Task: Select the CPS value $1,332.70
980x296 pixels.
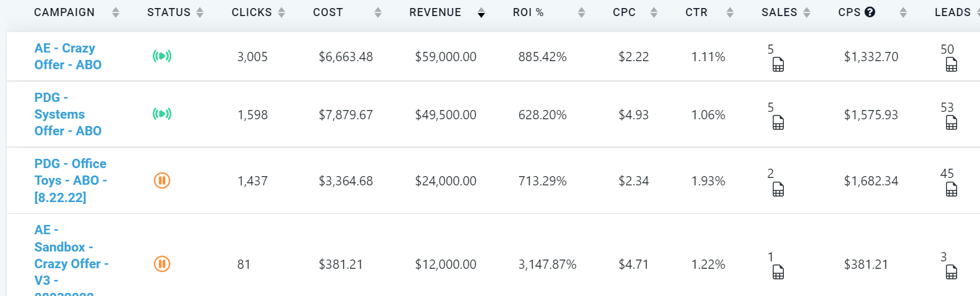Action: click(871, 57)
